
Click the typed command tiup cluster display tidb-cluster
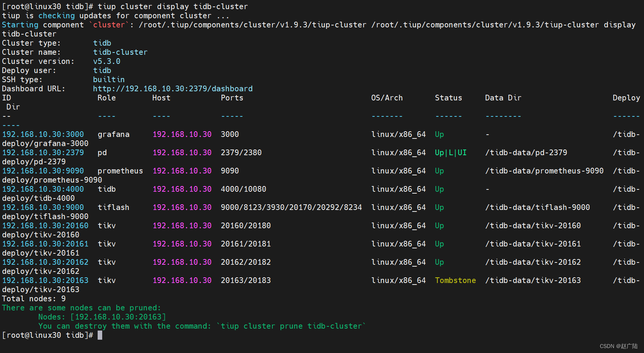(x=173, y=6)
